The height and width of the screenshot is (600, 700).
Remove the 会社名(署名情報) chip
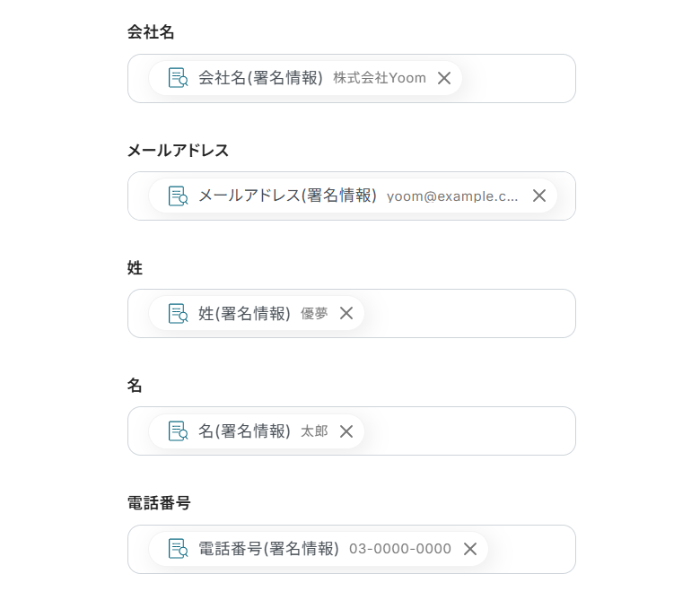tap(443, 78)
